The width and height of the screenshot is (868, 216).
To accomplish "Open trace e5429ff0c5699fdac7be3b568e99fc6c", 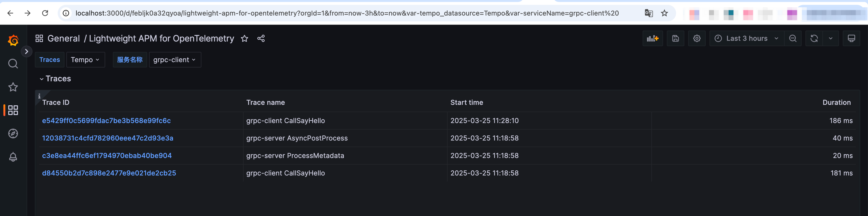I will 106,120.
